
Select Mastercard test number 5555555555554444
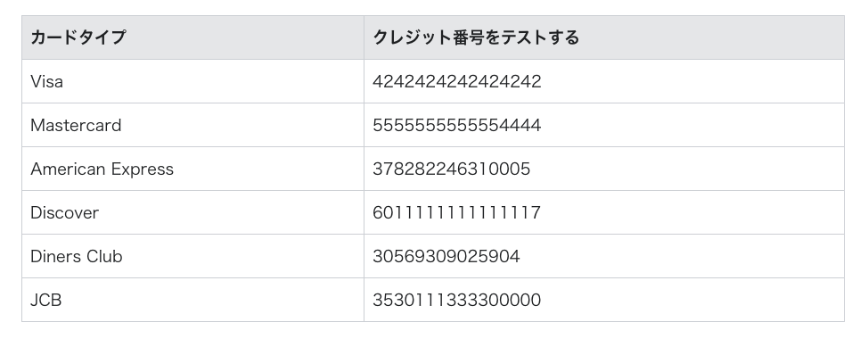pos(456,125)
